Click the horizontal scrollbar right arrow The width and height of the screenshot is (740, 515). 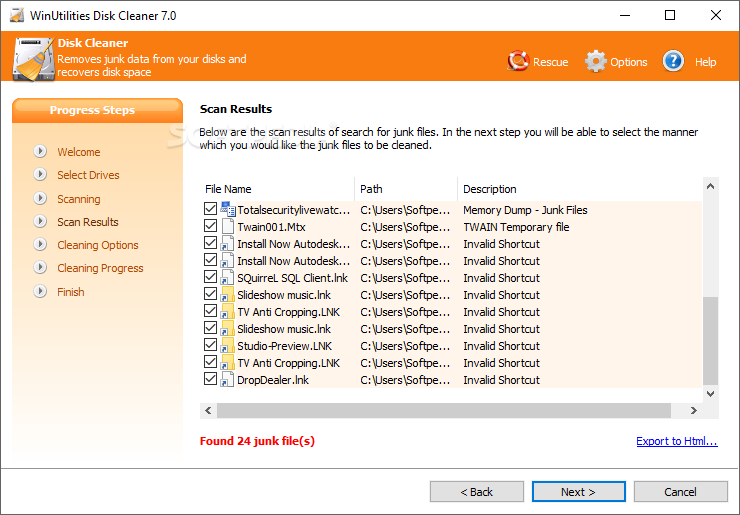694,410
